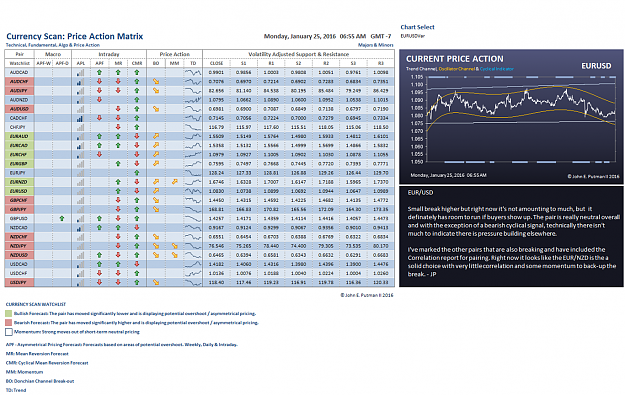Image resolution: width=625 pixels, height=395 pixels.
Task: Click NZDJPY orange down arrow in MM column
Action: pos(175,246)
